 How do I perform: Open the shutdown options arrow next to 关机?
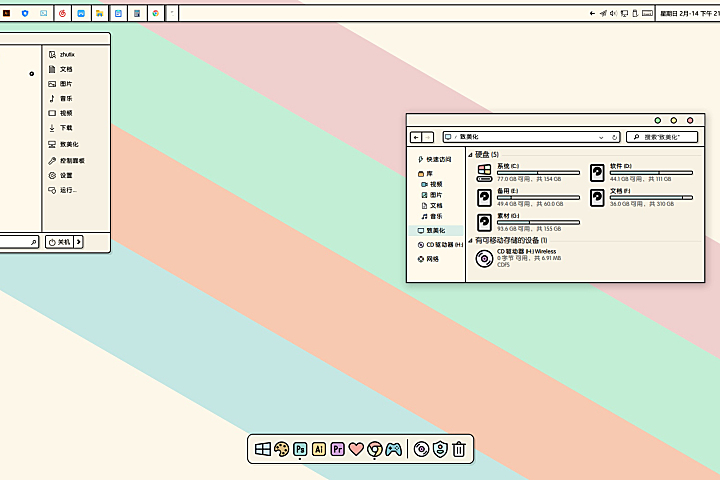(x=79, y=242)
